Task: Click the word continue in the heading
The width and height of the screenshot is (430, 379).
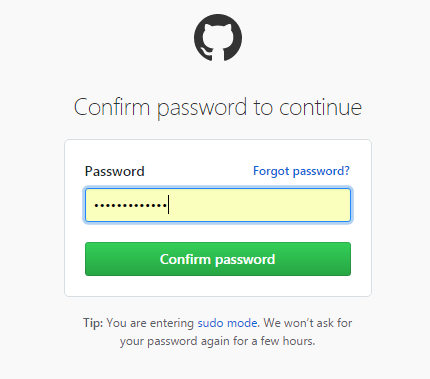Action: (320, 108)
